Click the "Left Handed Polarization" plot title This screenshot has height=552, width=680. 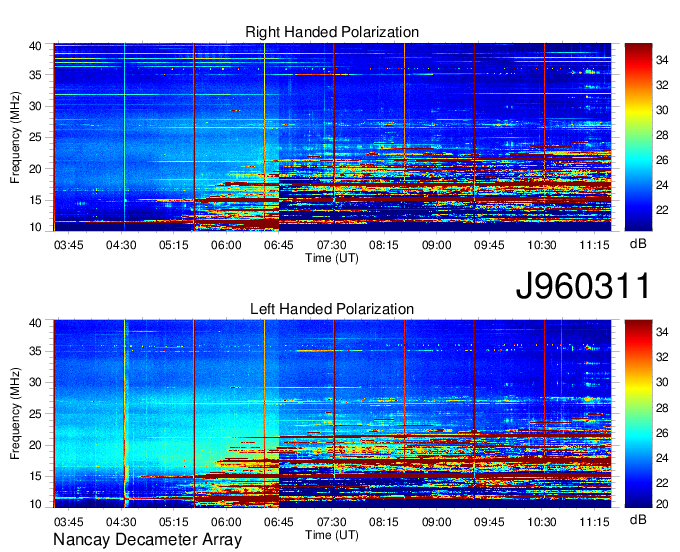point(332,309)
